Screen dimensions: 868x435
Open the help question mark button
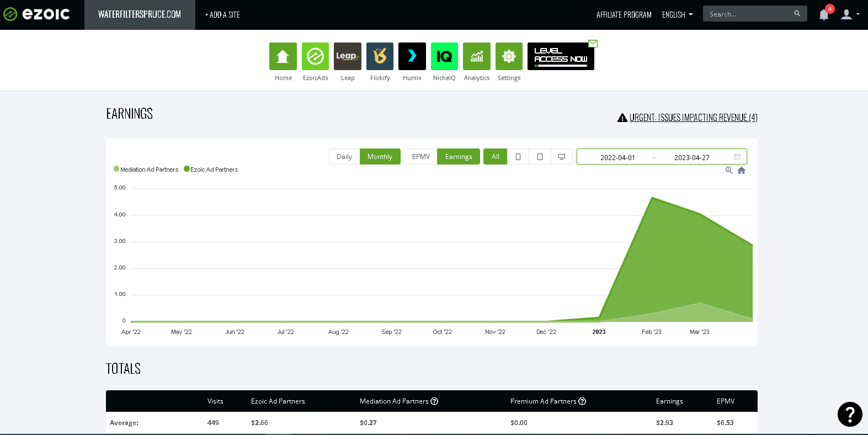(x=850, y=414)
